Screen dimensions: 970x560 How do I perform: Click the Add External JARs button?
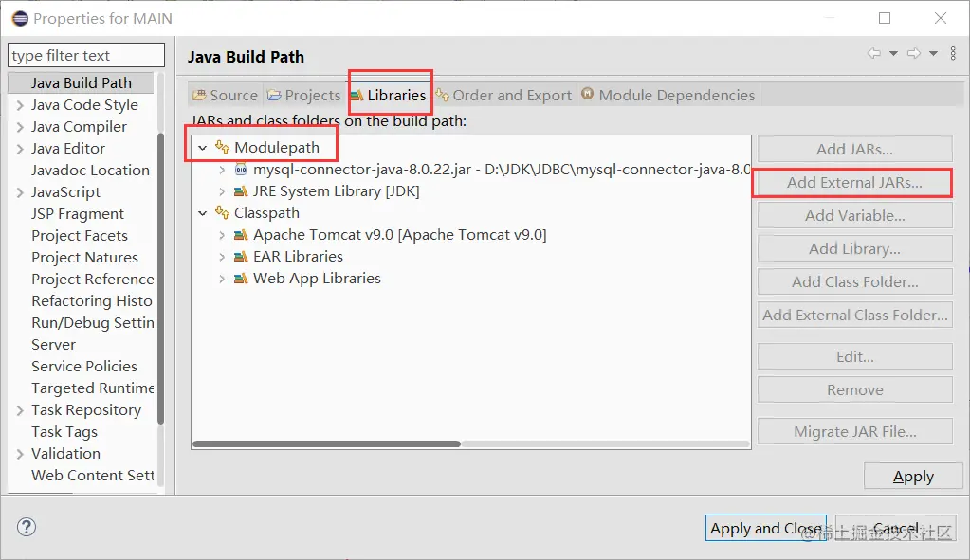[x=854, y=183]
